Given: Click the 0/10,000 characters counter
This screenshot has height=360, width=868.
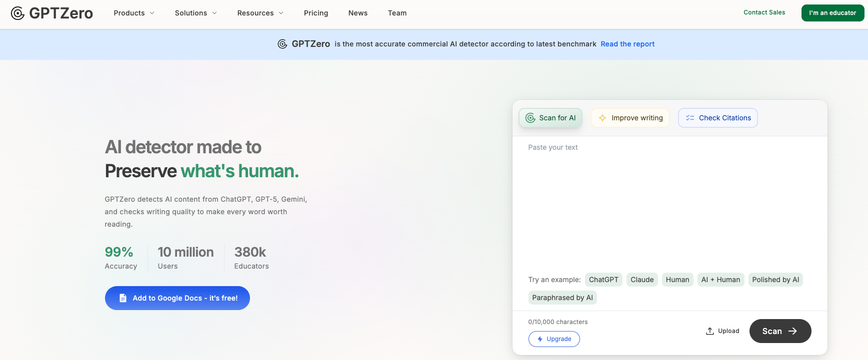Looking at the screenshot, I should point(558,322).
